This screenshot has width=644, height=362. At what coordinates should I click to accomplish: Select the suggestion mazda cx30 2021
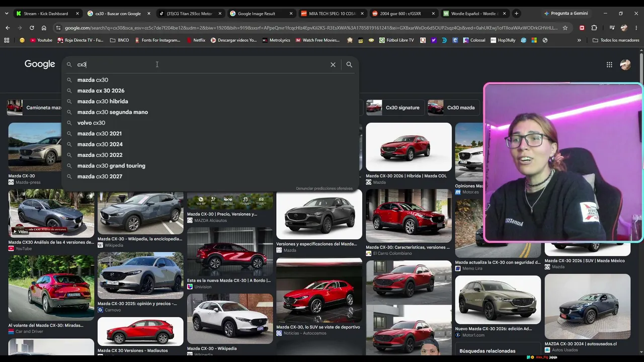210,134
